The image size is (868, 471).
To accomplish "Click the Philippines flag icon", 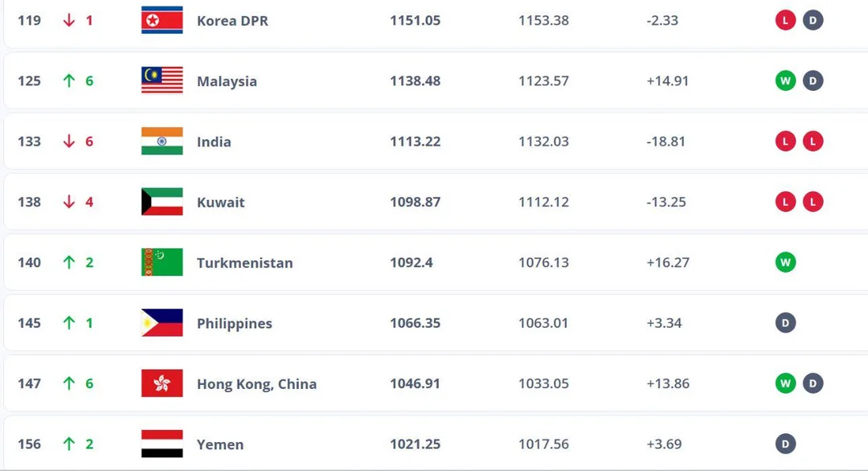I will click(x=162, y=322).
